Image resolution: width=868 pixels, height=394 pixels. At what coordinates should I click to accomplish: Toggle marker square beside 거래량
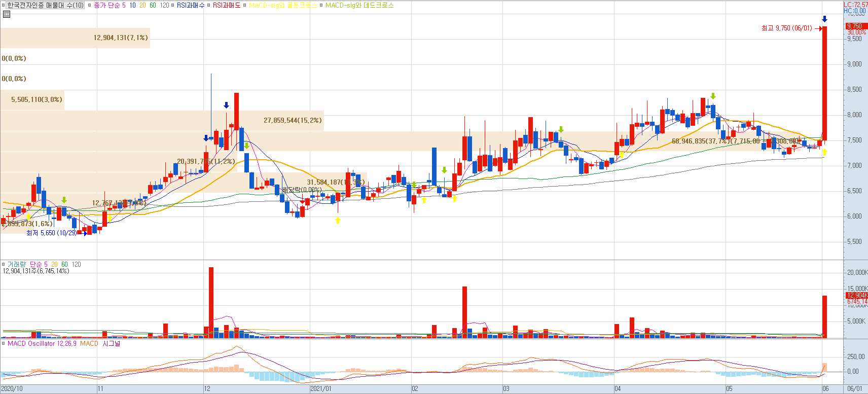(3, 265)
